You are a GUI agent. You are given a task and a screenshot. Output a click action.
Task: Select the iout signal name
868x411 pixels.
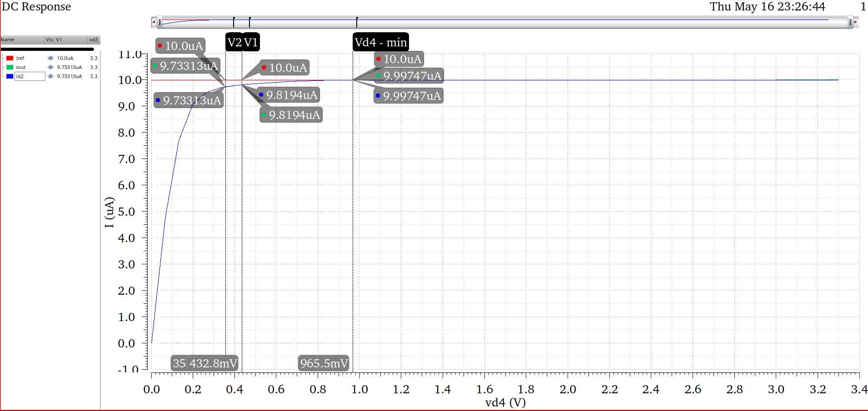point(21,67)
